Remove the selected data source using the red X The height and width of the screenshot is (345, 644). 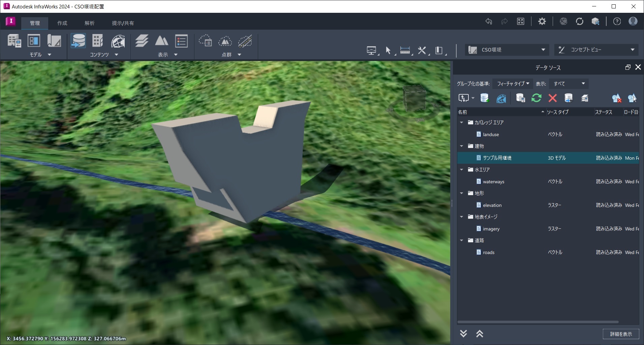552,98
